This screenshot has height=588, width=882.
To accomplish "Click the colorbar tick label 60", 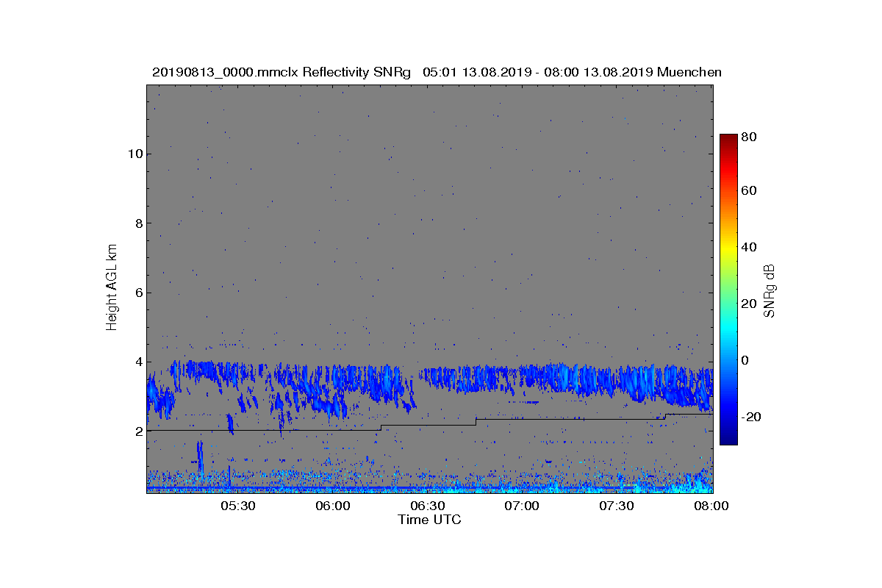I will (x=750, y=191).
